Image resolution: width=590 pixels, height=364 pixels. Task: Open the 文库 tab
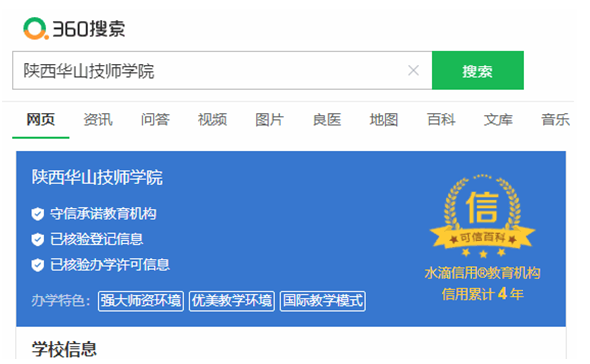click(498, 120)
